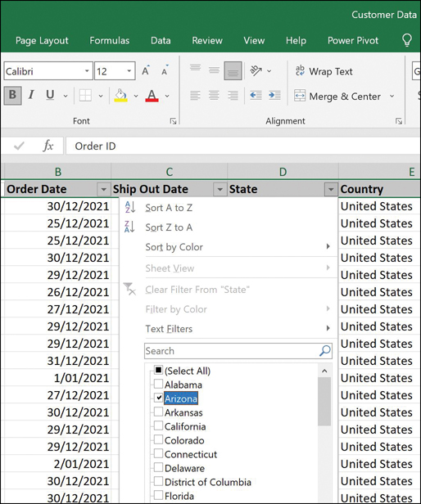Viewport: 421px width, 504px height.
Task: Switch to the Formulas tab
Action: 110,41
